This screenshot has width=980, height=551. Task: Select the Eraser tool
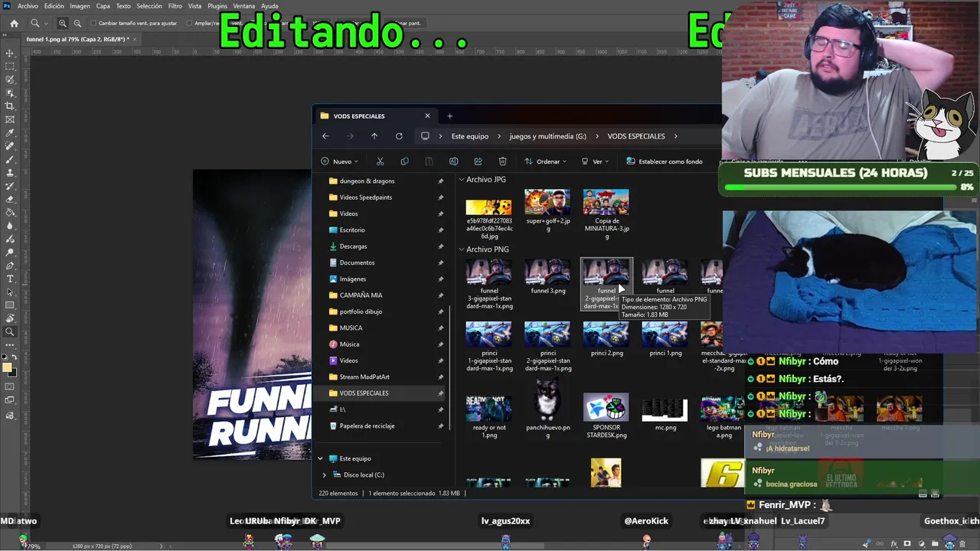(10, 199)
